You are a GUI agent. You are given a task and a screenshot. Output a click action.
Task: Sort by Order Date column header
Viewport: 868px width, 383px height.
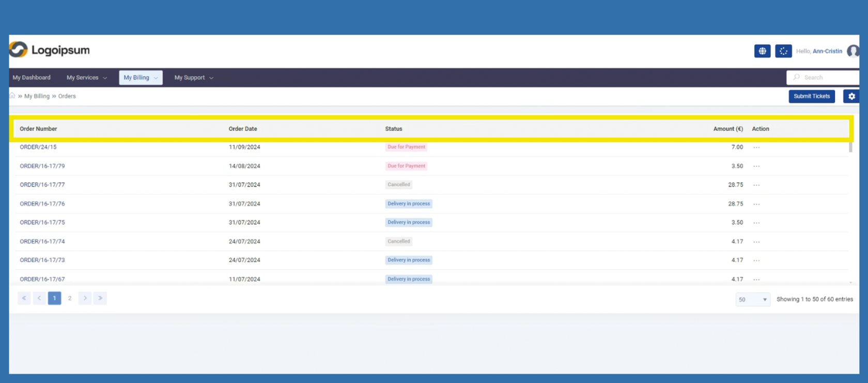[243, 129]
